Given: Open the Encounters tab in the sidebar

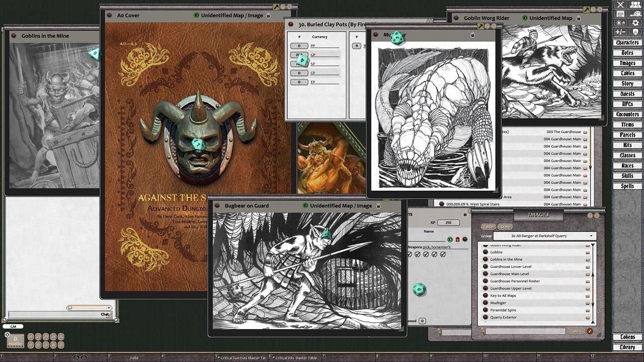Looking at the screenshot, I should coord(627,114).
